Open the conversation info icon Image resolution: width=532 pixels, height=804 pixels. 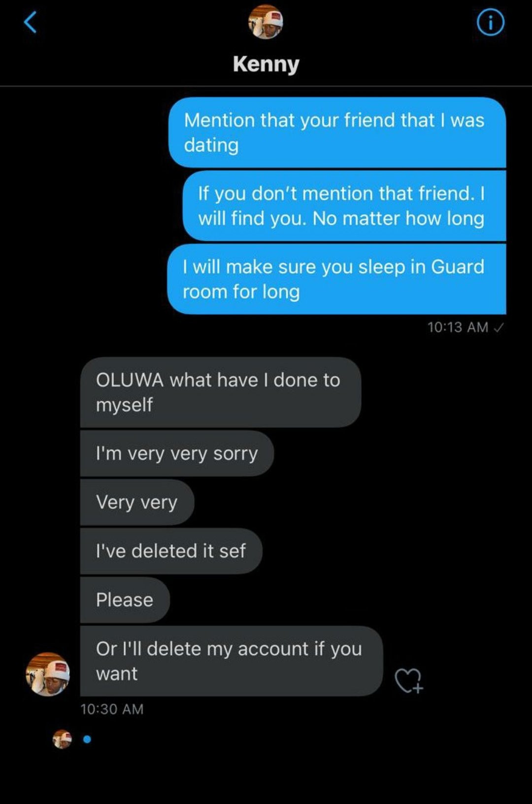pyautogui.click(x=490, y=23)
